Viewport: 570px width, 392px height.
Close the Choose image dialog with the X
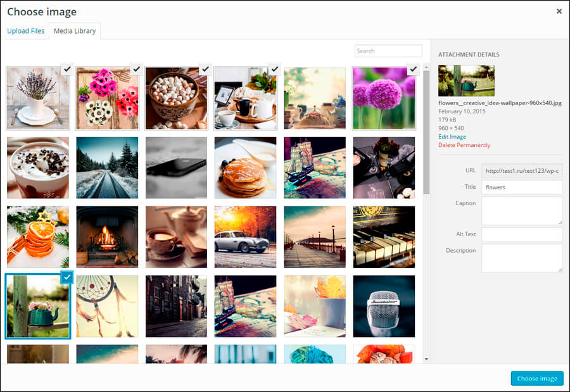(559, 11)
